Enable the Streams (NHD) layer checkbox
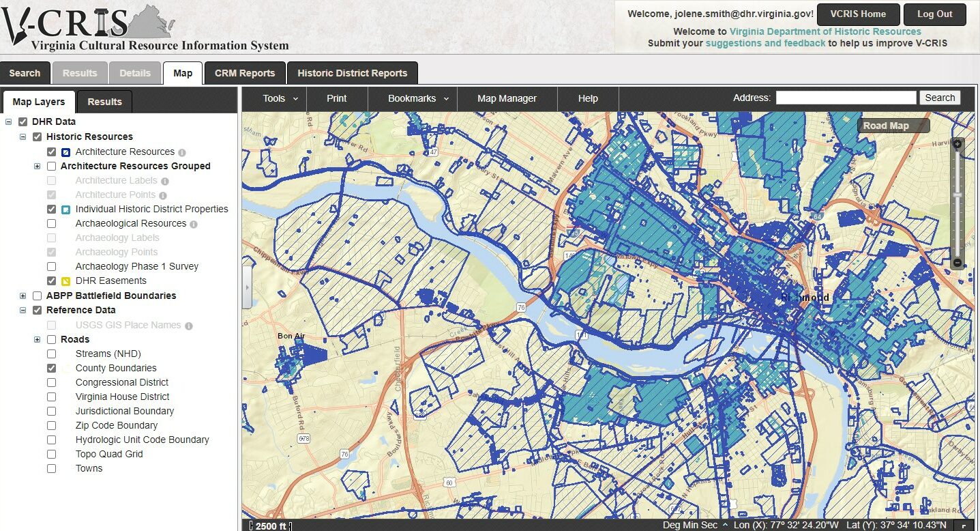Viewport: 980px width, 531px height. point(52,354)
